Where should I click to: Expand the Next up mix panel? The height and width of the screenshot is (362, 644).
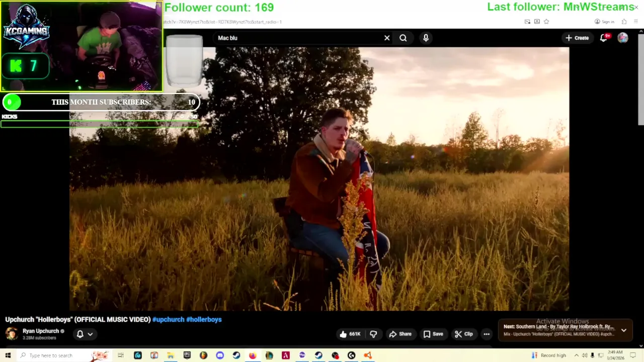pos(624,330)
